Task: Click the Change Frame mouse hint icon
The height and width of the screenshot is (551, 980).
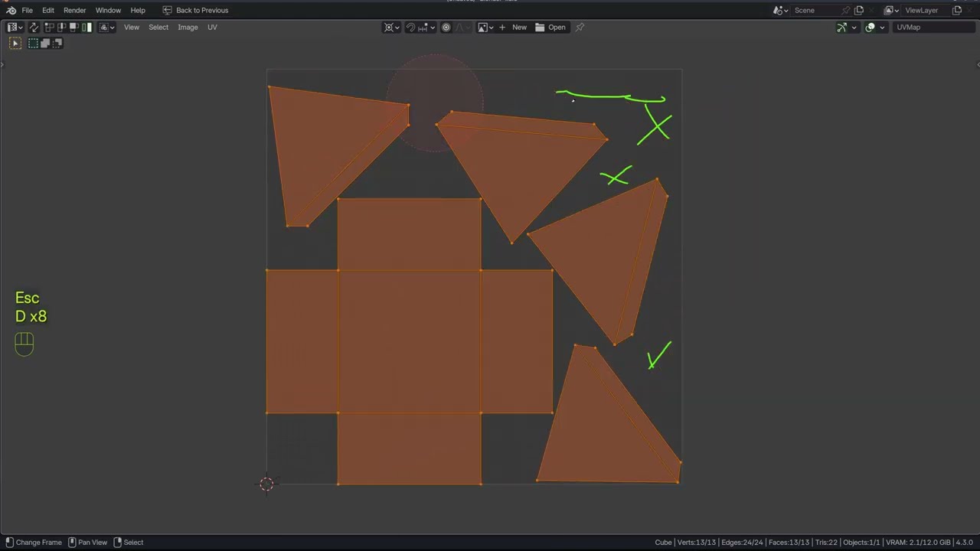Action: 9,542
